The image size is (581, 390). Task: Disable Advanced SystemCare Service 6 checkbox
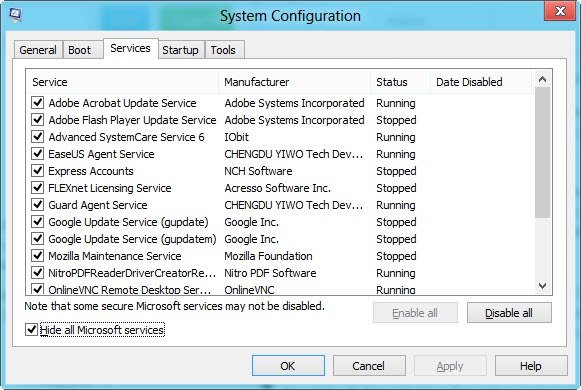tap(37, 137)
